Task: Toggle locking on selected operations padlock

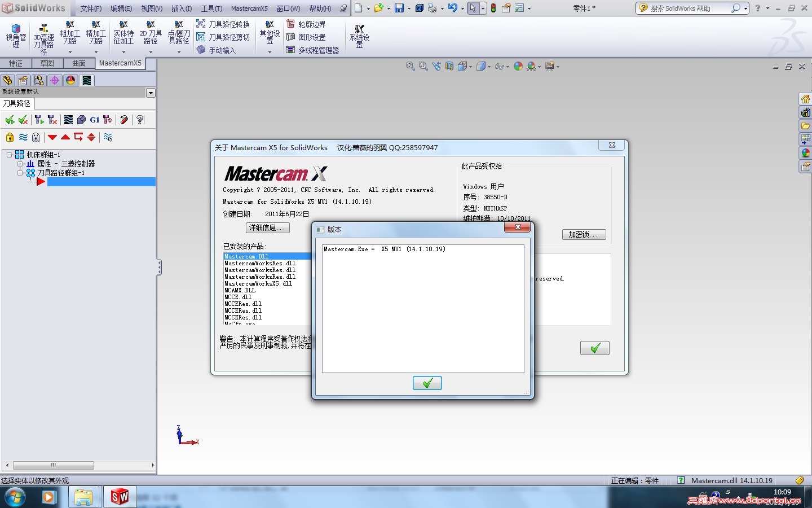Action: (10, 137)
